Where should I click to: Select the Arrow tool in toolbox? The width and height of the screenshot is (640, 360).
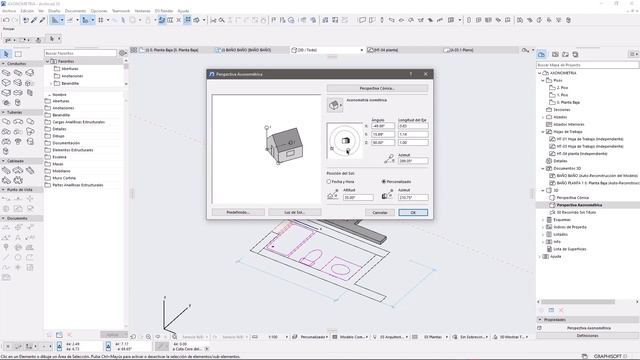(6, 54)
